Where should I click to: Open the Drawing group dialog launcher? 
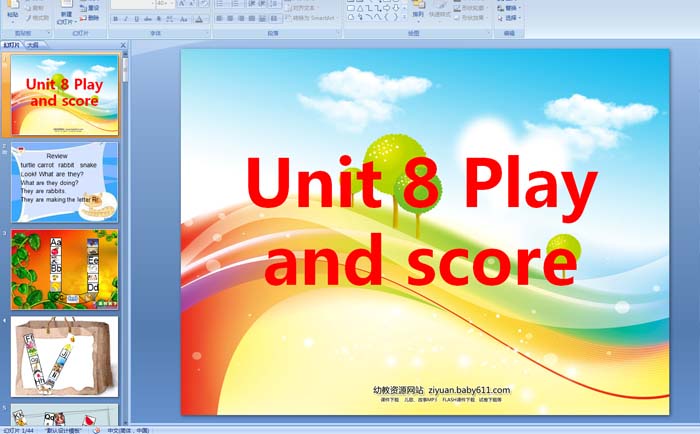[488, 33]
